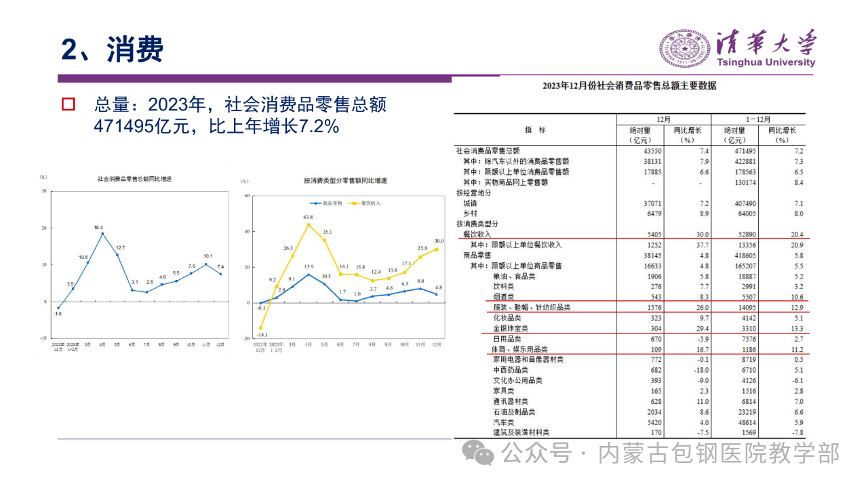Click the red square bullet before 总量
Viewport: 868px width, 488px height.
[68, 104]
